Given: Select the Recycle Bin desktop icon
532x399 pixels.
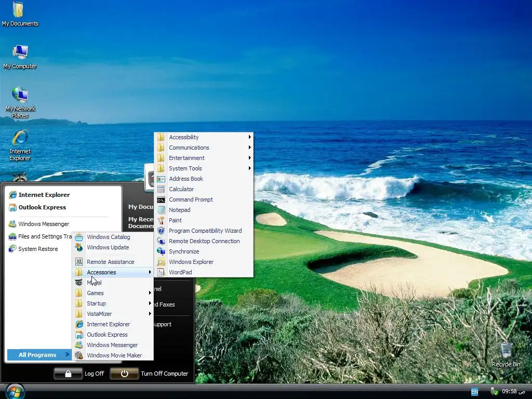Looking at the screenshot, I should pos(506,354).
